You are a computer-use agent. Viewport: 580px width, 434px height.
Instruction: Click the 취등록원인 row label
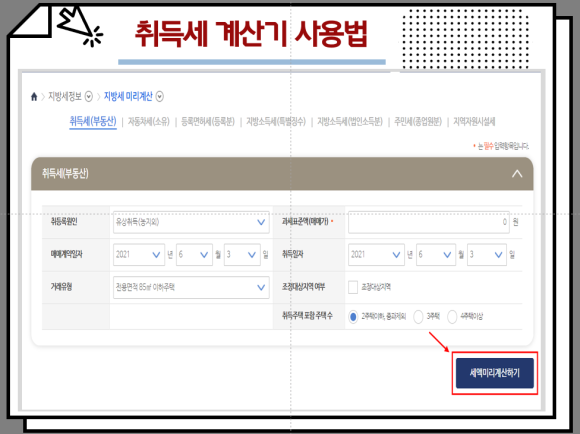(64, 222)
